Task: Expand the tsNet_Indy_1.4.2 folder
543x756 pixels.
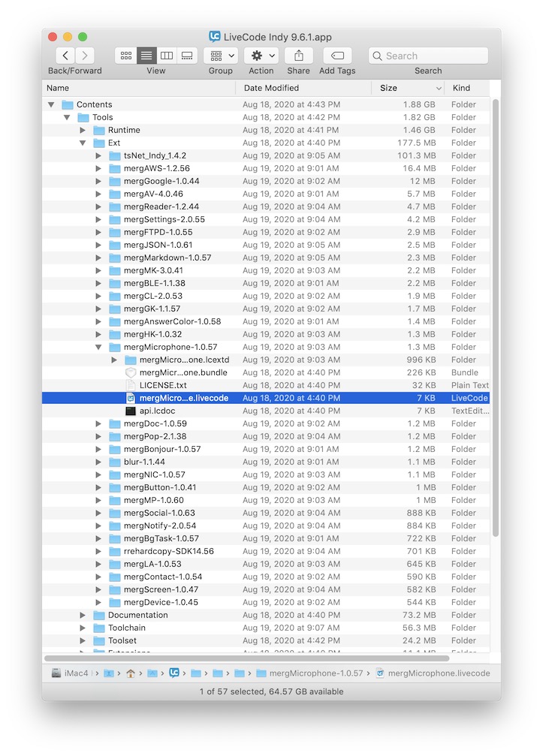Action: coord(98,155)
